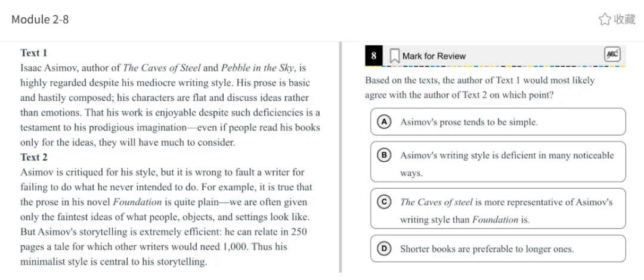Select the circled letter D choice
Image resolution: width=644 pixels, height=280 pixels.
(x=385, y=248)
